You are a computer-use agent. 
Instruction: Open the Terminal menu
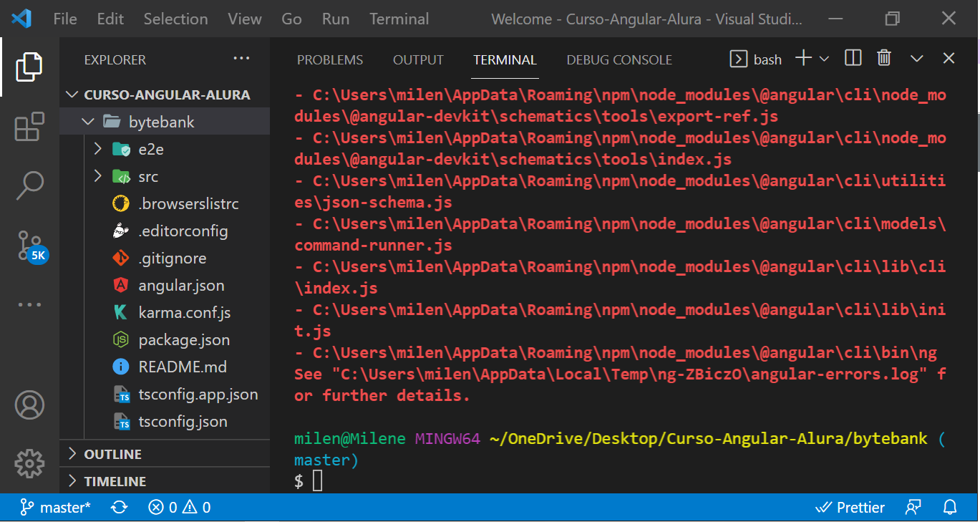(x=399, y=19)
